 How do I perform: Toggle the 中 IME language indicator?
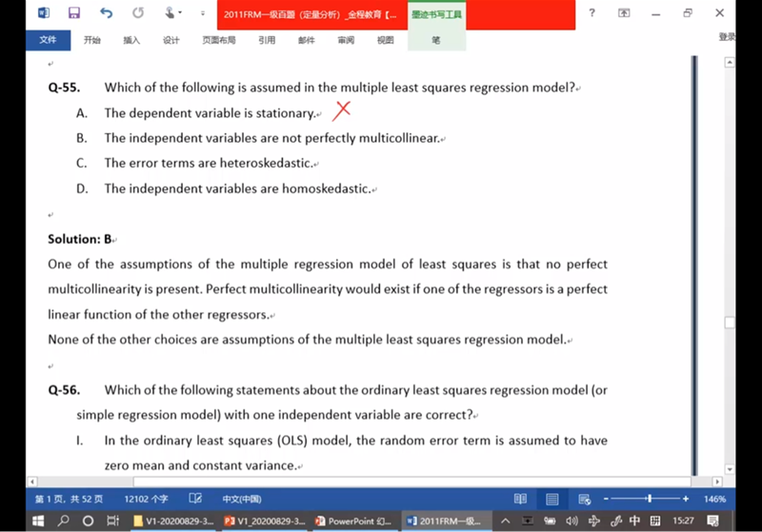coord(634,521)
